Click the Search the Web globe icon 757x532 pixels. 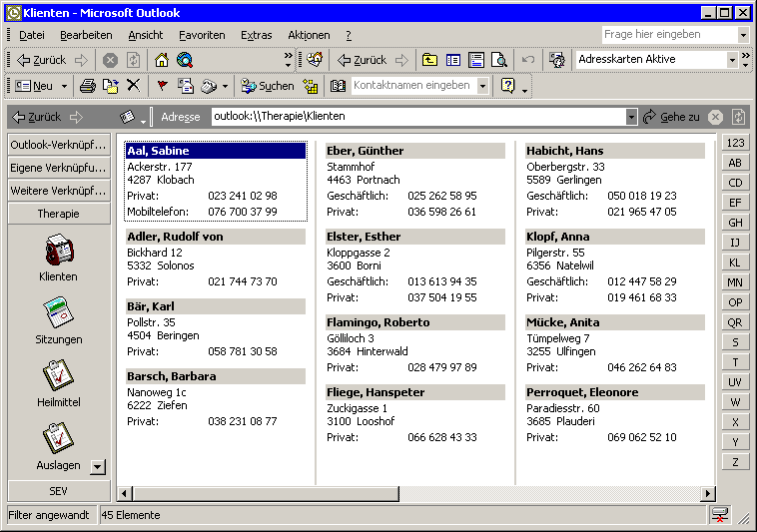pyautogui.click(x=185, y=60)
